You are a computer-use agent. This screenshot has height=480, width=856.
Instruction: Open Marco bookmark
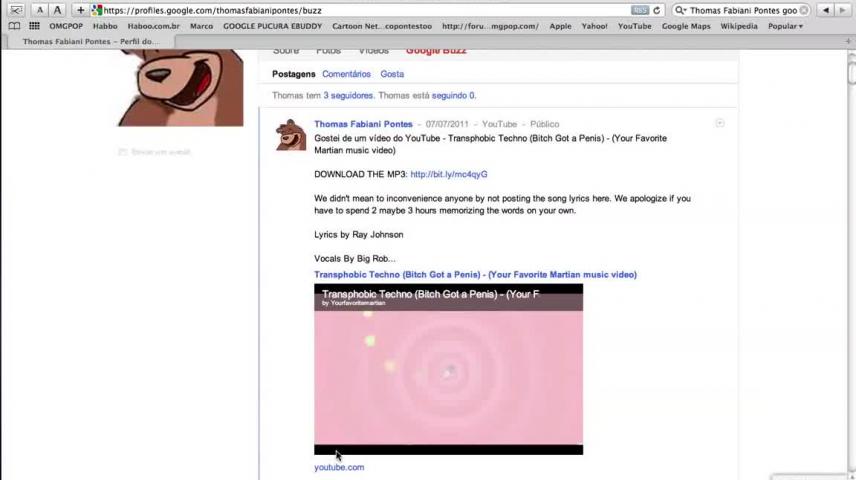201,26
